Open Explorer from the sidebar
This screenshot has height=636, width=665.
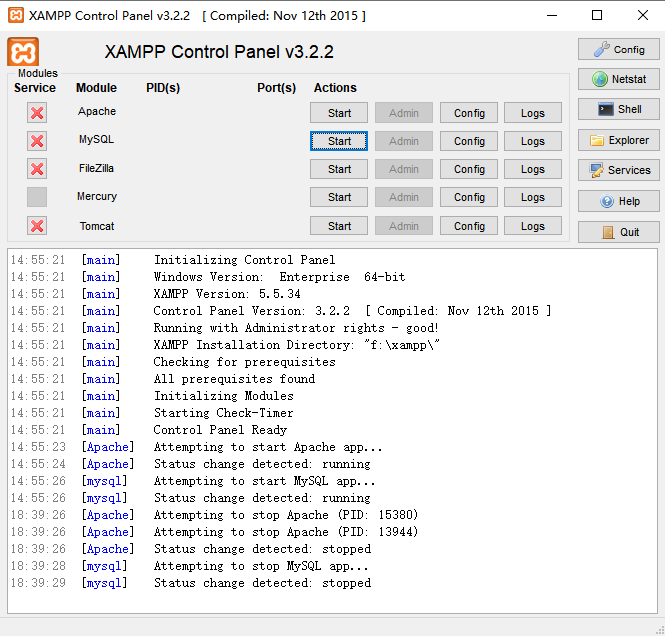tap(618, 140)
